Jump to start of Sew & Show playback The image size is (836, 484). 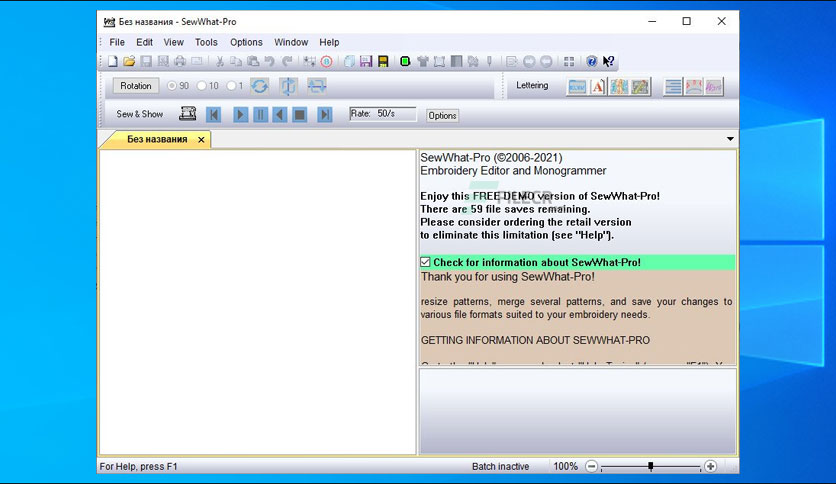[x=213, y=114]
